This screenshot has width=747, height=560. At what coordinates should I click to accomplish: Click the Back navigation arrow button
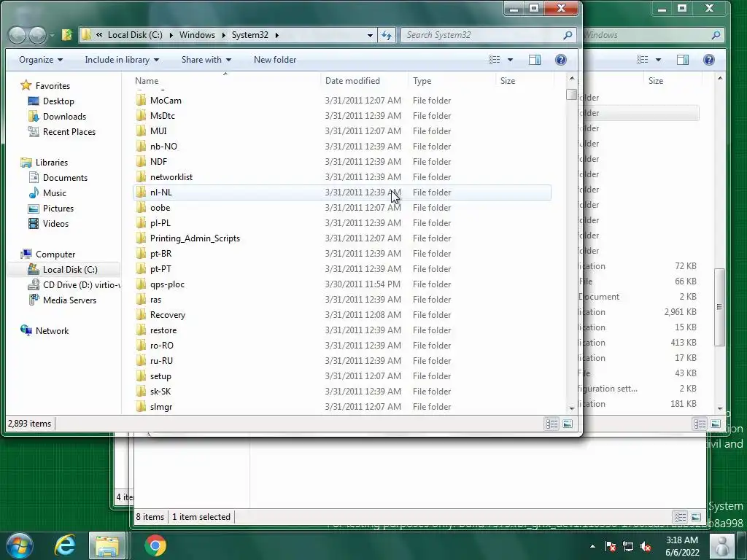pos(18,35)
